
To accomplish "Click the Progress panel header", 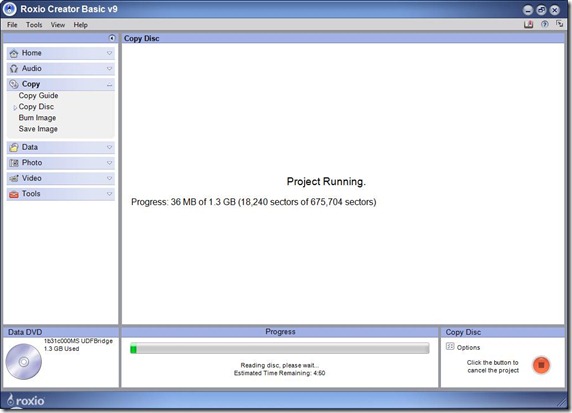I will pyautogui.click(x=280, y=332).
